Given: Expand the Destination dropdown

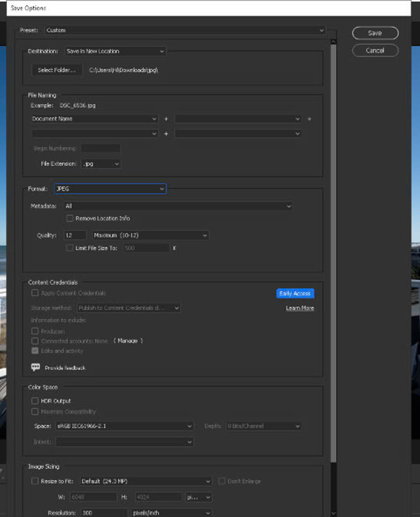Looking at the screenshot, I should pyautogui.click(x=115, y=51).
